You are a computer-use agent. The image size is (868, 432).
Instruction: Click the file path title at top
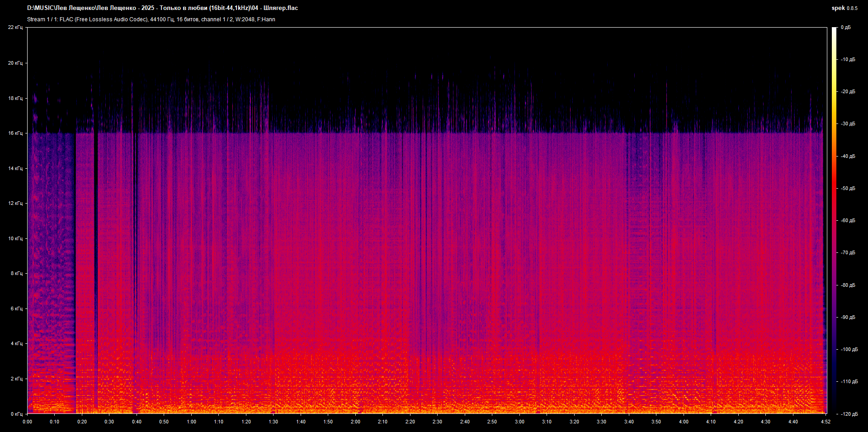pyautogui.click(x=162, y=8)
